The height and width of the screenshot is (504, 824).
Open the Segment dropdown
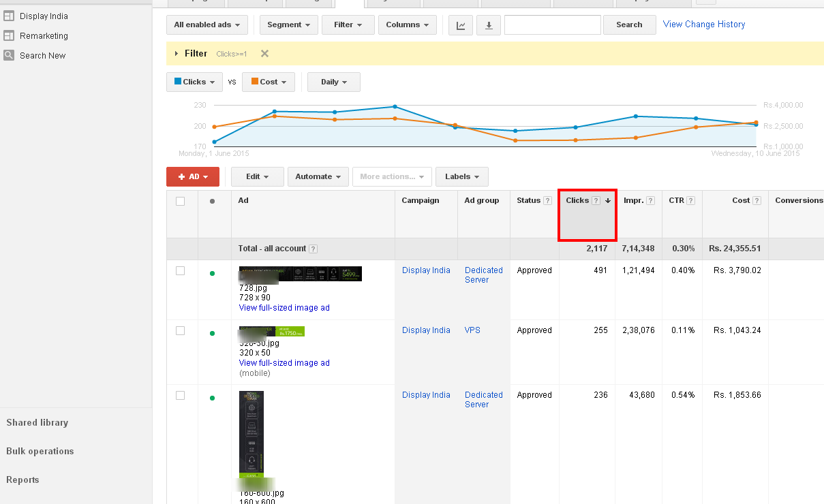tap(288, 25)
